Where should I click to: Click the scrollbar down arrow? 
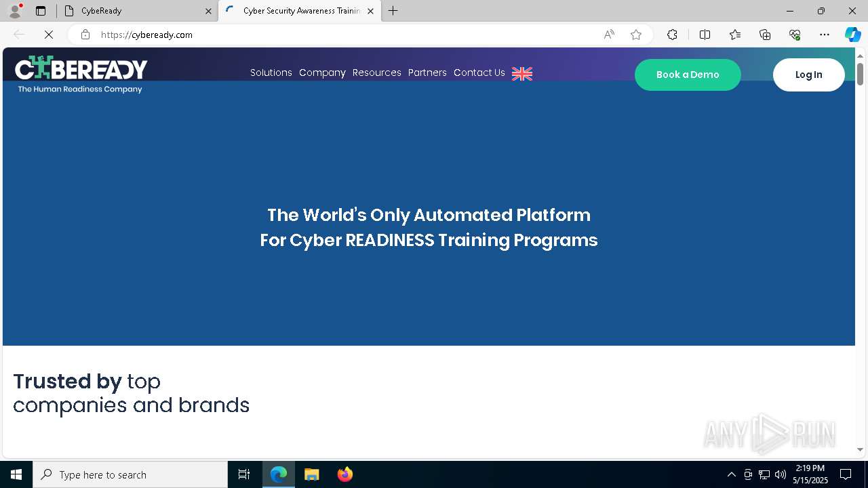point(860,449)
